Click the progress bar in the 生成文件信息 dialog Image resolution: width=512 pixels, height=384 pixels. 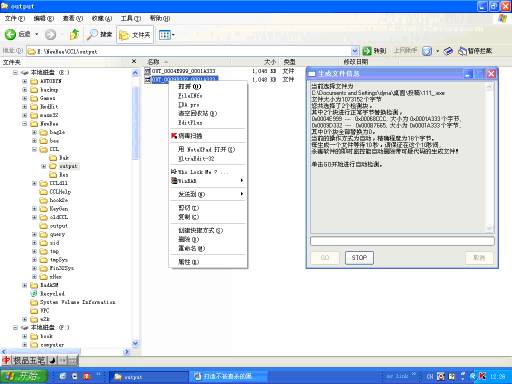coord(402,241)
